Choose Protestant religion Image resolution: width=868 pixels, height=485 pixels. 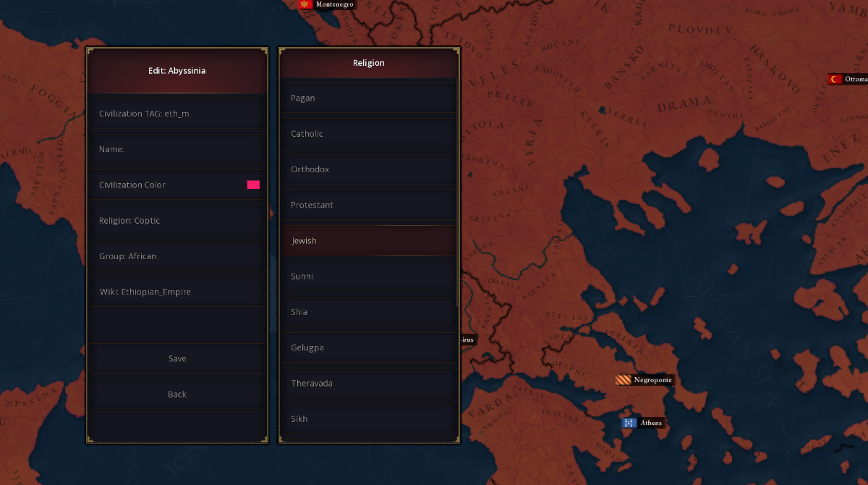369,205
